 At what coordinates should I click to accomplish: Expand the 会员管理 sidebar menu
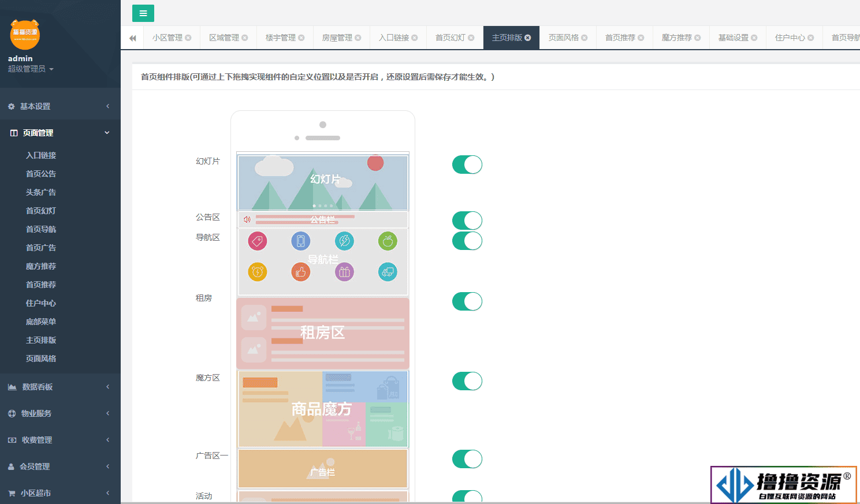(x=60, y=466)
